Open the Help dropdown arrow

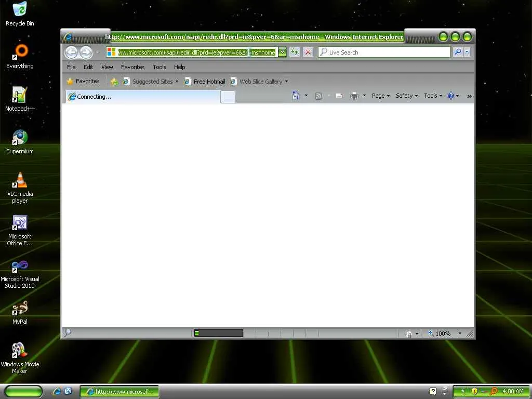[x=457, y=96]
